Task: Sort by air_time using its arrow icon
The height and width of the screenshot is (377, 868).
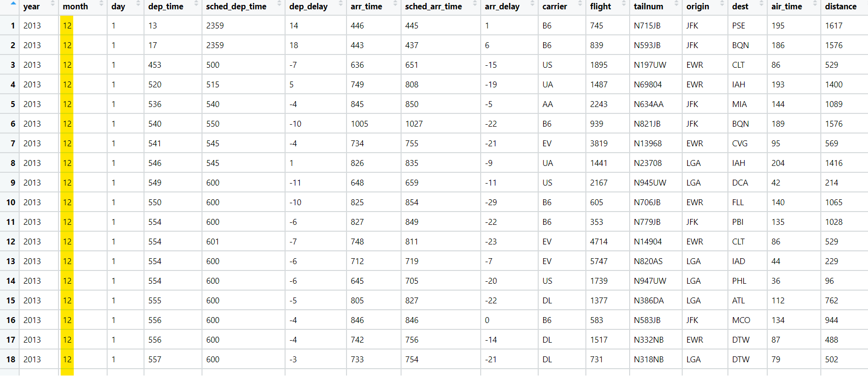Action: tap(815, 3)
